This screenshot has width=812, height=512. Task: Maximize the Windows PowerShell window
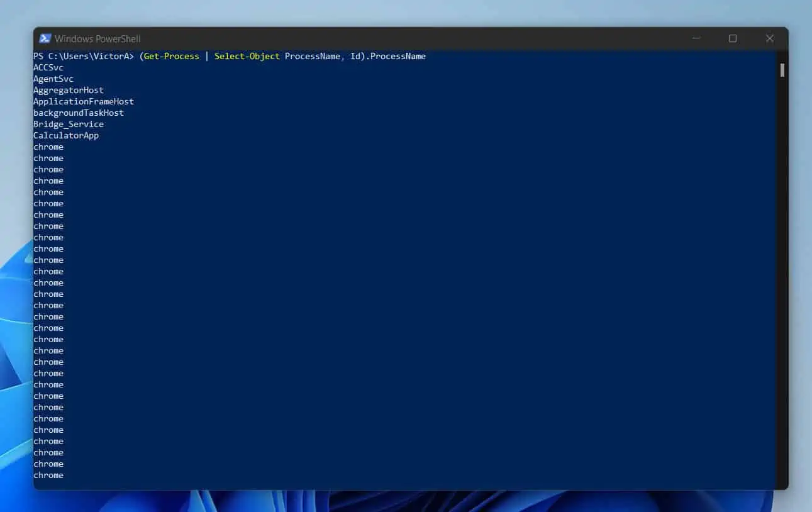[733, 38]
